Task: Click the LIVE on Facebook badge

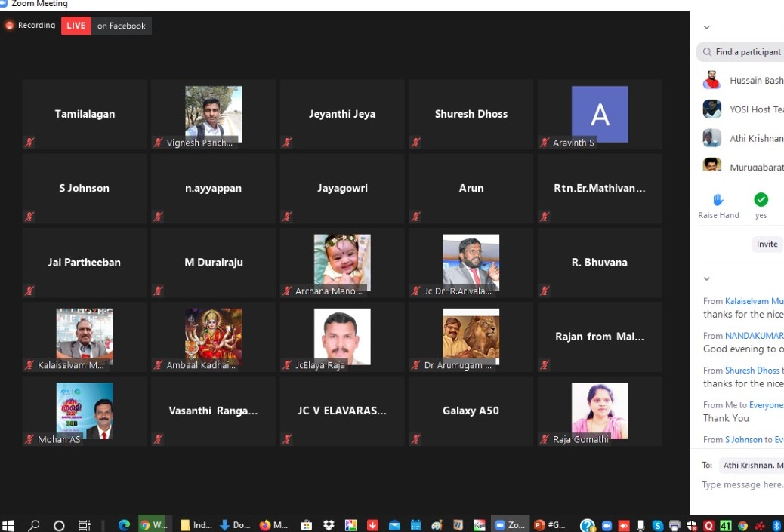Action: coord(106,26)
